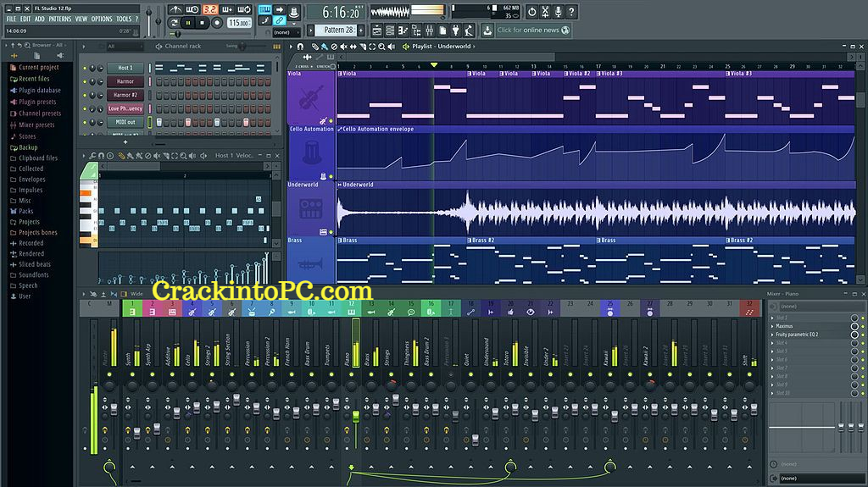This screenshot has width=868, height=487.
Task: Click the 115.000 tempo field
Action: [239, 23]
